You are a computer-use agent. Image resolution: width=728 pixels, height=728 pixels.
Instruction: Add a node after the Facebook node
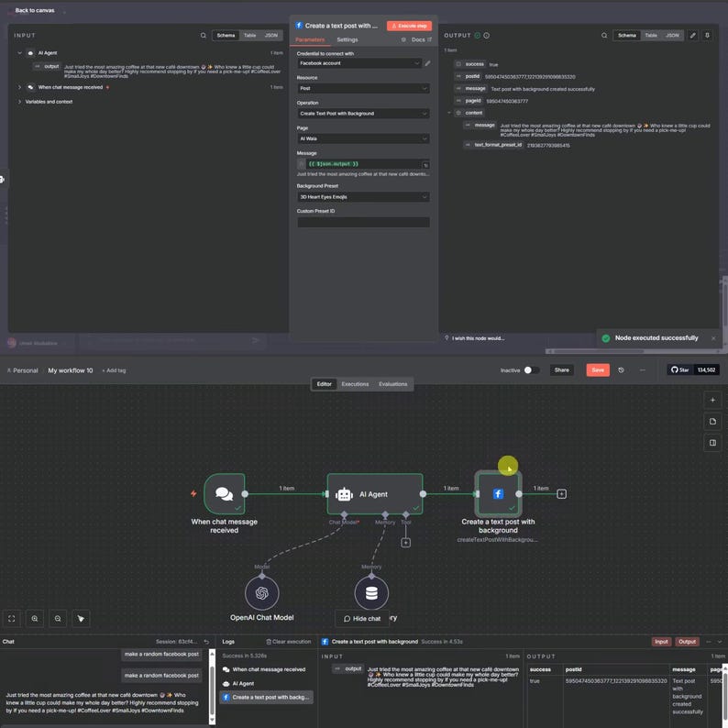[x=561, y=494]
